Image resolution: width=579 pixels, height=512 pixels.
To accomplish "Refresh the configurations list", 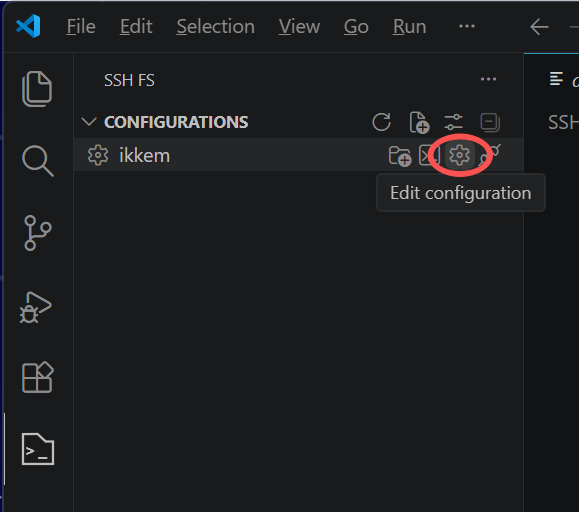I will pos(381,122).
